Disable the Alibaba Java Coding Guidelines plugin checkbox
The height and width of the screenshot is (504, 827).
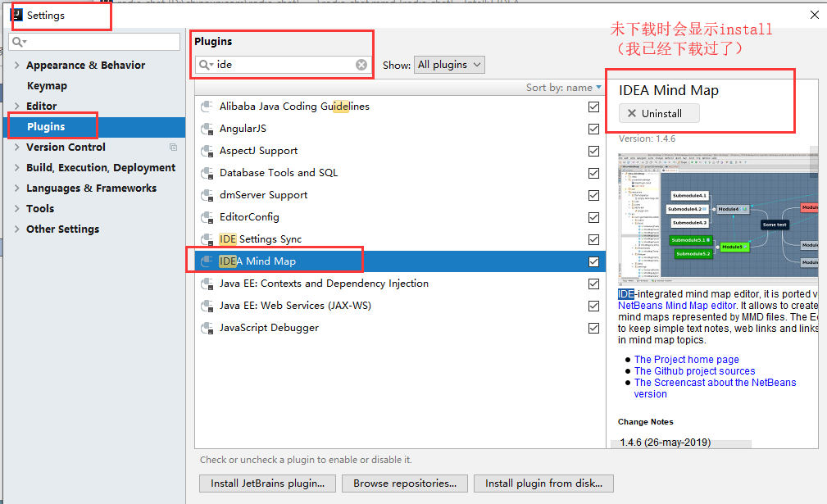click(594, 107)
